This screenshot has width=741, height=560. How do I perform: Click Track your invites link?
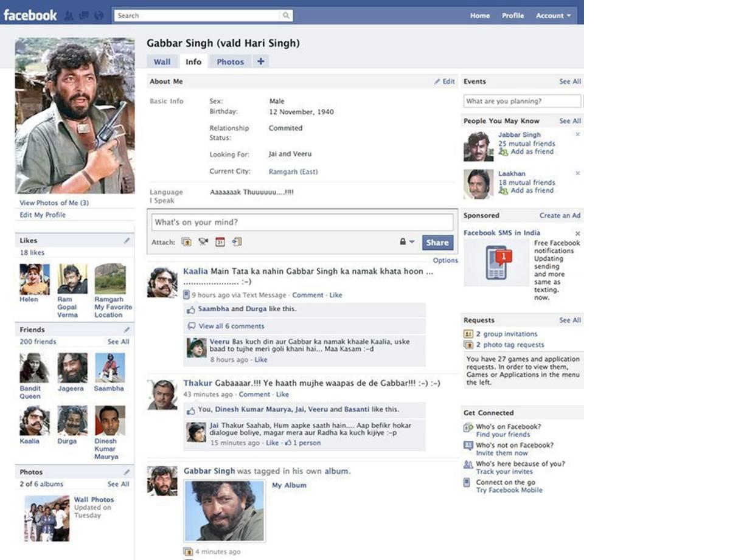[504, 472]
